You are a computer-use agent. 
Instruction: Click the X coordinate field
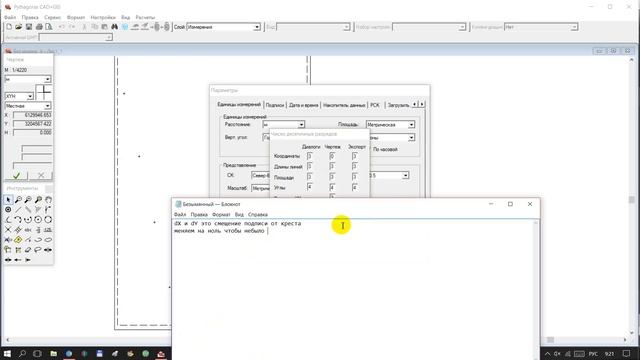pos(32,115)
